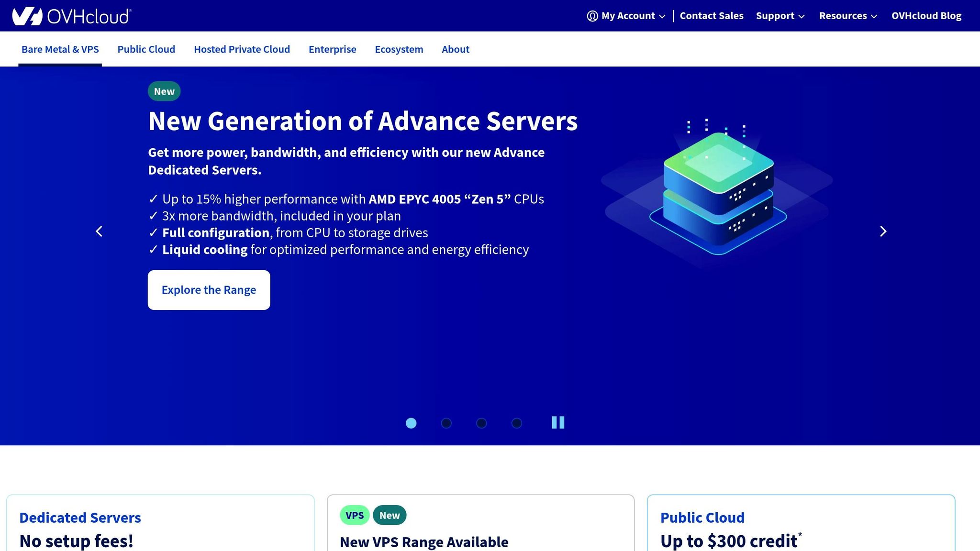980x551 pixels.
Task: Click the Explore the Range button
Action: 209,289
